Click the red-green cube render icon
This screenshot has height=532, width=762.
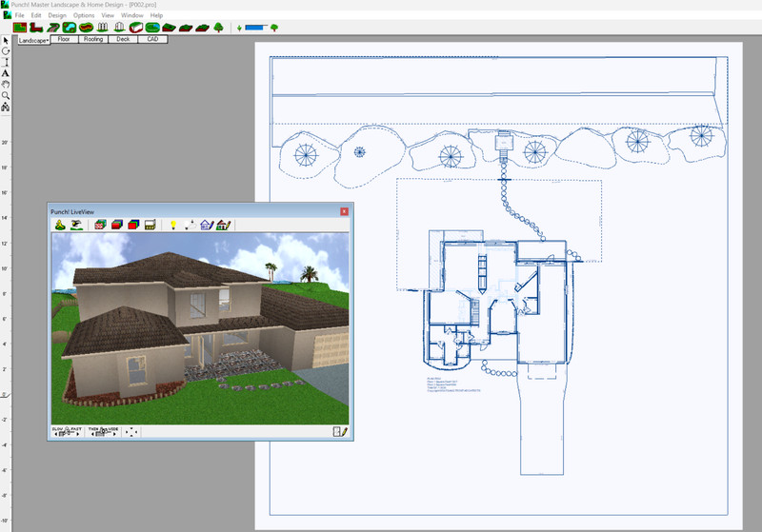tap(116, 225)
